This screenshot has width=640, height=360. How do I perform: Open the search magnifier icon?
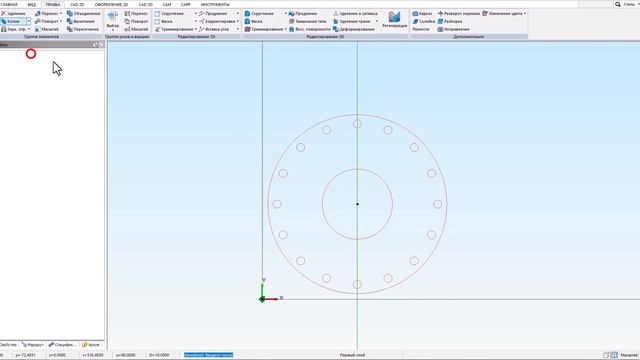[x=618, y=4]
